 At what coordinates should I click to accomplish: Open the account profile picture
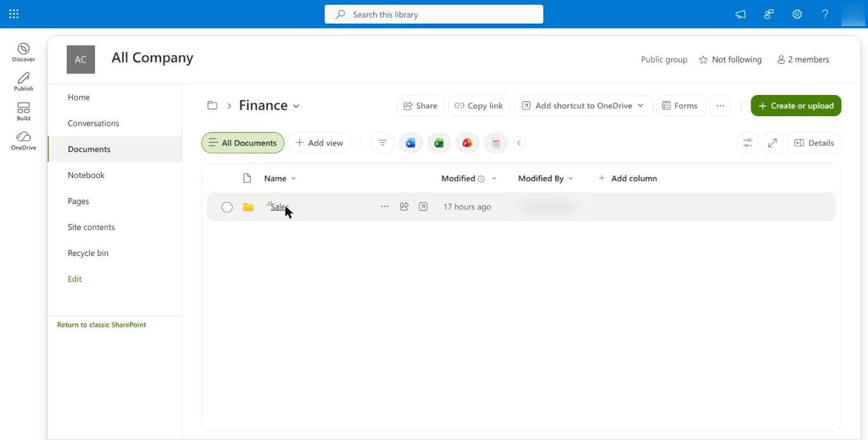[x=853, y=14]
